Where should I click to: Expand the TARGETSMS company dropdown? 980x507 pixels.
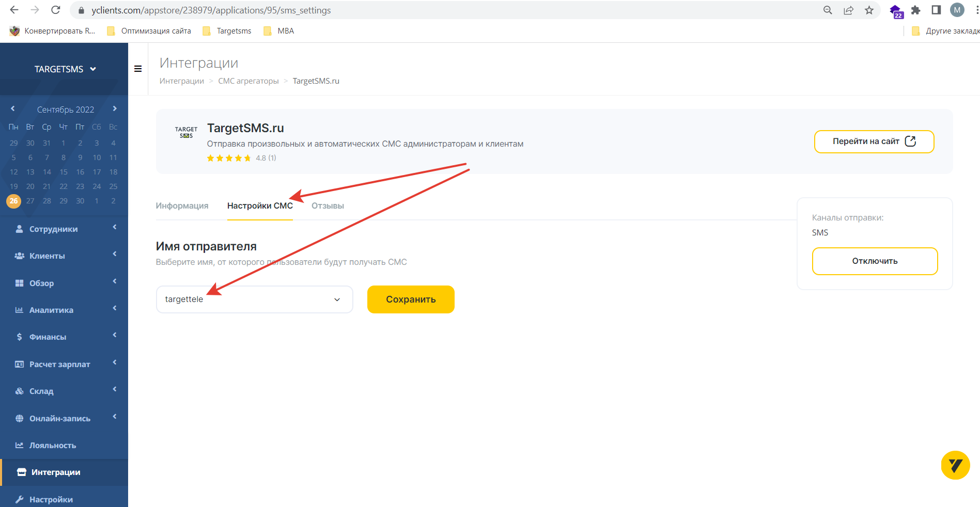pyautogui.click(x=65, y=69)
